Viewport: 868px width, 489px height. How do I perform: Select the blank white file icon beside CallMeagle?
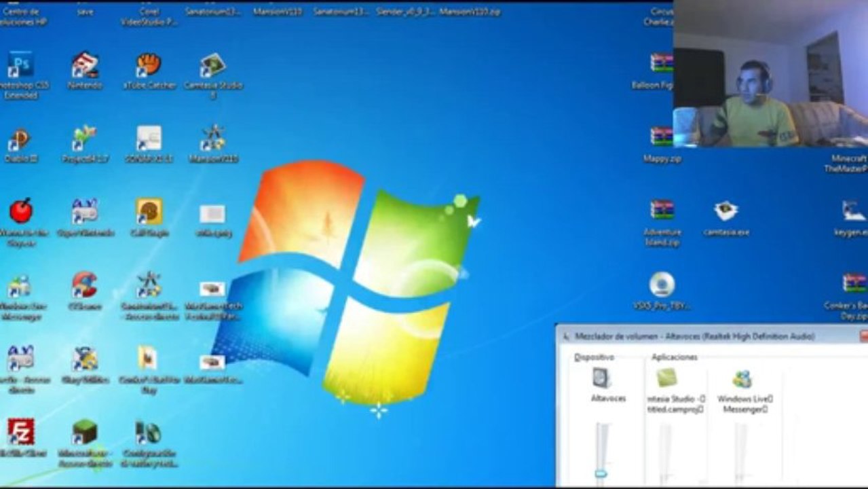click(212, 214)
